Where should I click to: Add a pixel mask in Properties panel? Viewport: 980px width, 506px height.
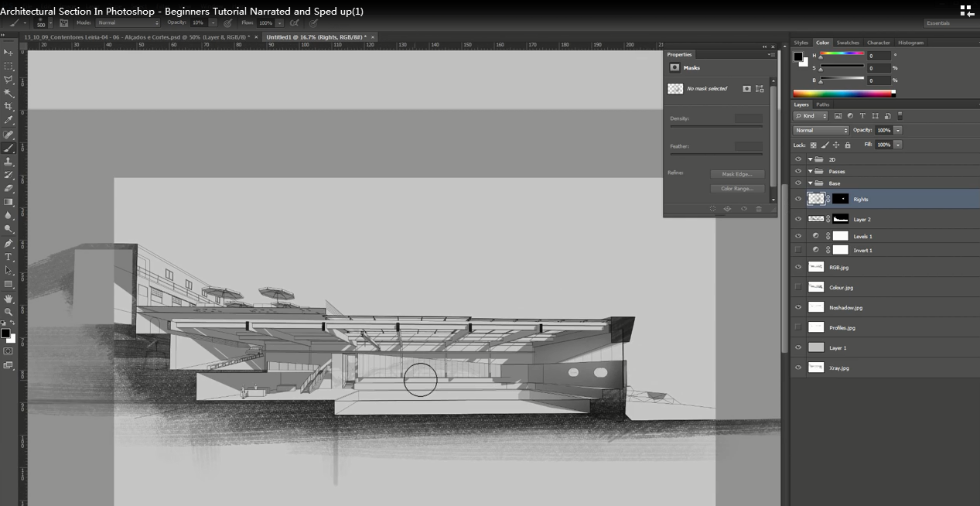[x=746, y=89]
